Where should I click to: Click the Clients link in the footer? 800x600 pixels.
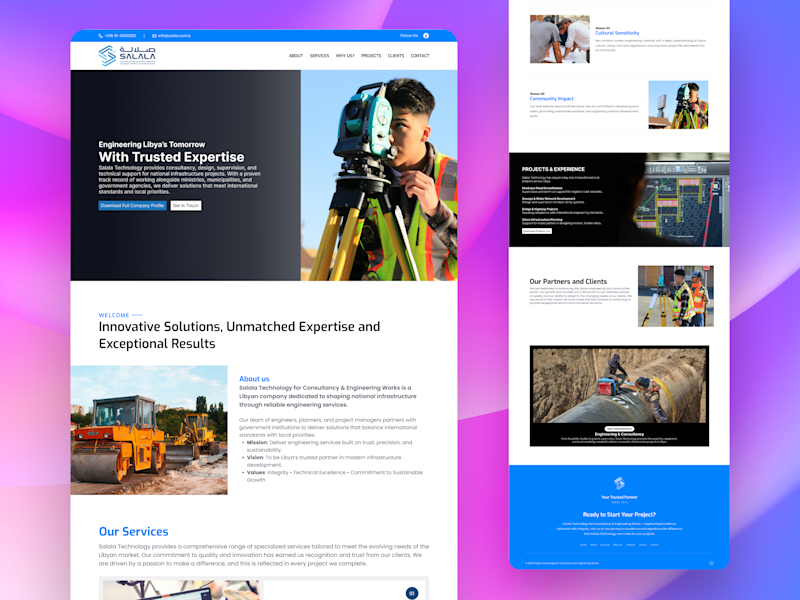pos(642,545)
